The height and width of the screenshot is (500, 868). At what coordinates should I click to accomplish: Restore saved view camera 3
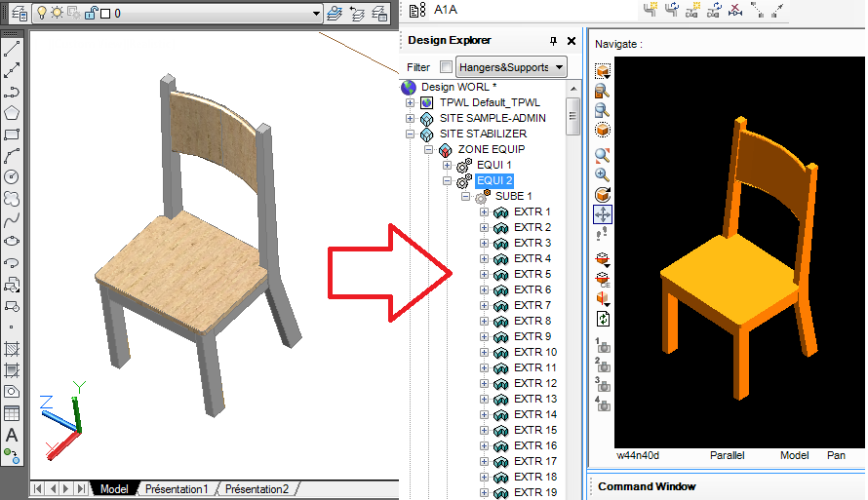click(603, 385)
